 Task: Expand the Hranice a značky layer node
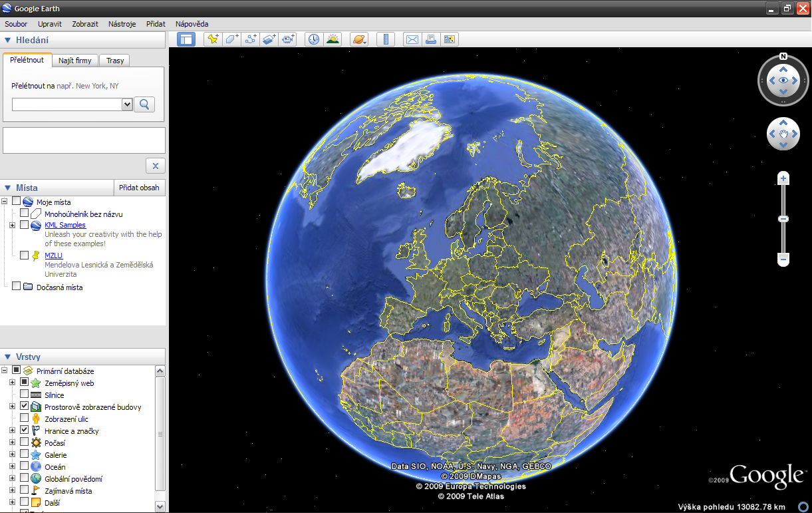click(12, 430)
